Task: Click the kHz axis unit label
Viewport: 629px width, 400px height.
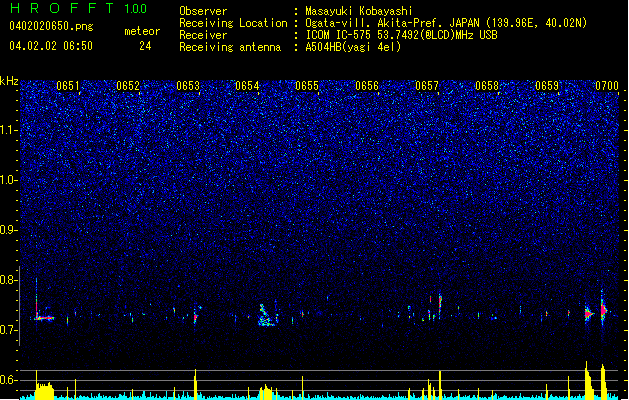Action: tap(9, 81)
